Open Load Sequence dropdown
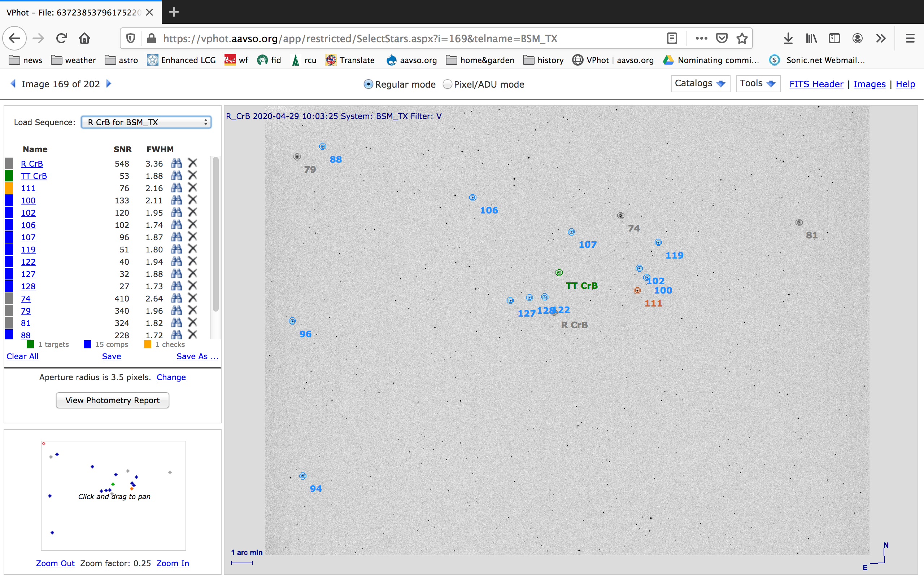924x577 pixels. 146,122
